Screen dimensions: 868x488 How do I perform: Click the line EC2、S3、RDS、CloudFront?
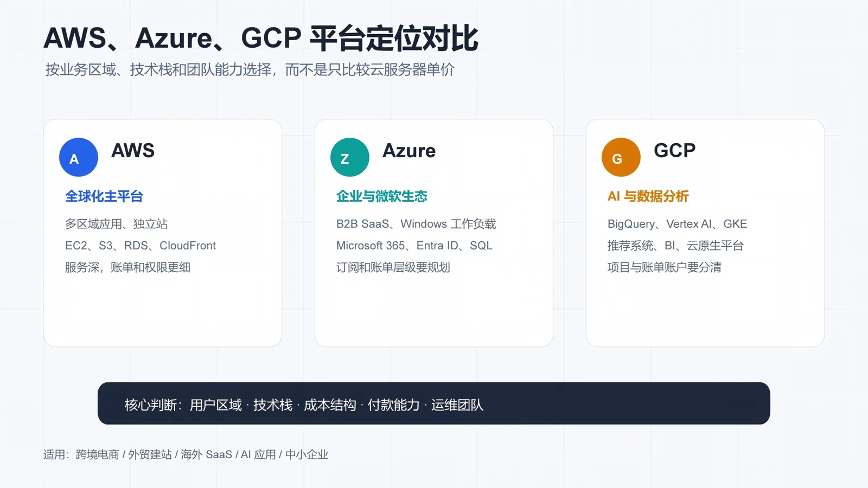pyautogui.click(x=141, y=246)
